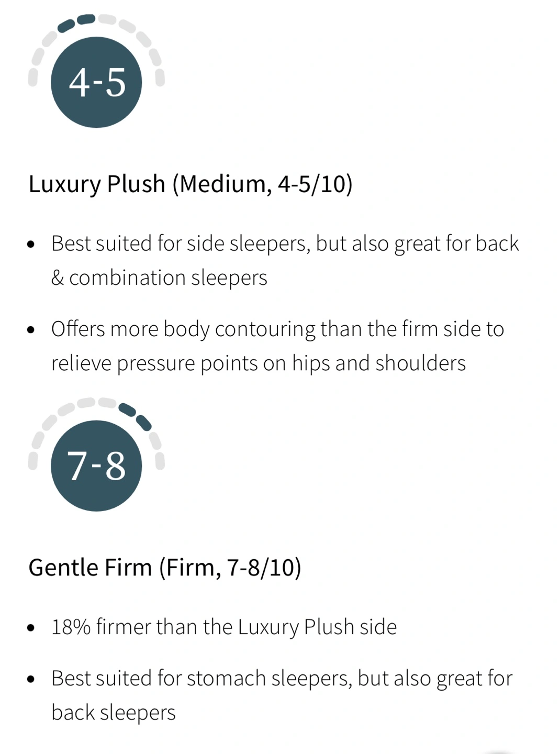
Task: Click the 'Offers more body contouring' bullet text
Action: pos(277,329)
